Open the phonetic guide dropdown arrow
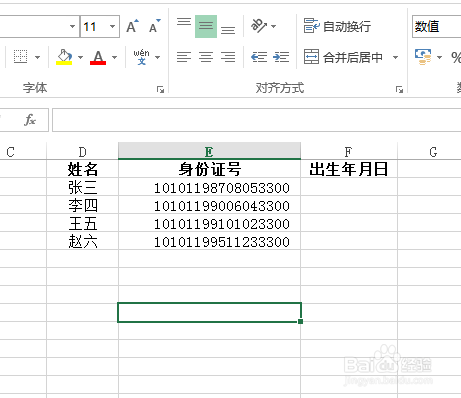Image resolution: width=461 pixels, height=398 pixels. (158, 57)
